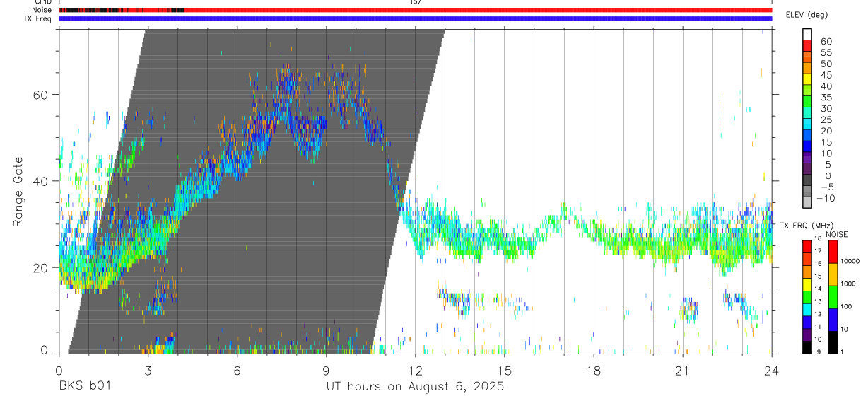Click the red swatch in ELEV legend
The height and width of the screenshot is (401, 868).
click(x=807, y=45)
